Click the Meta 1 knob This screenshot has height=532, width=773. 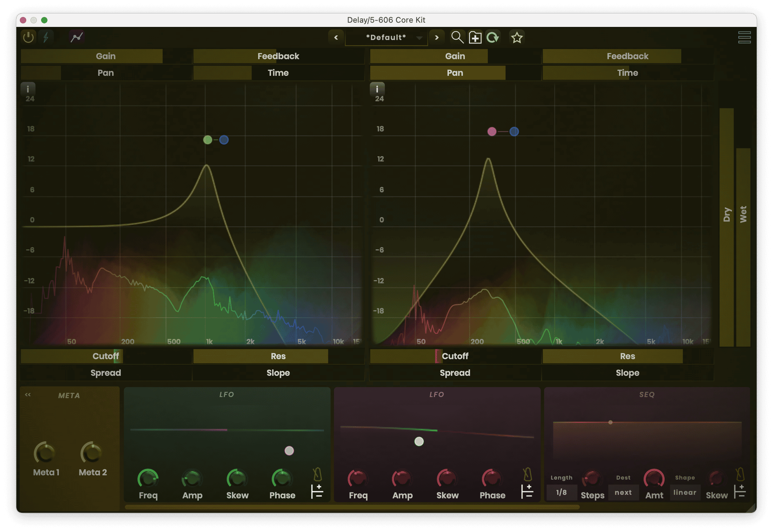click(45, 453)
